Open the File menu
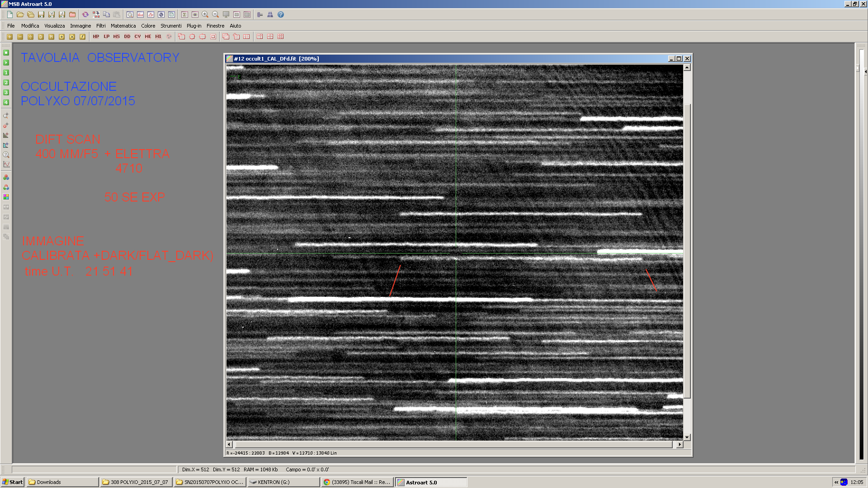 pos(11,26)
